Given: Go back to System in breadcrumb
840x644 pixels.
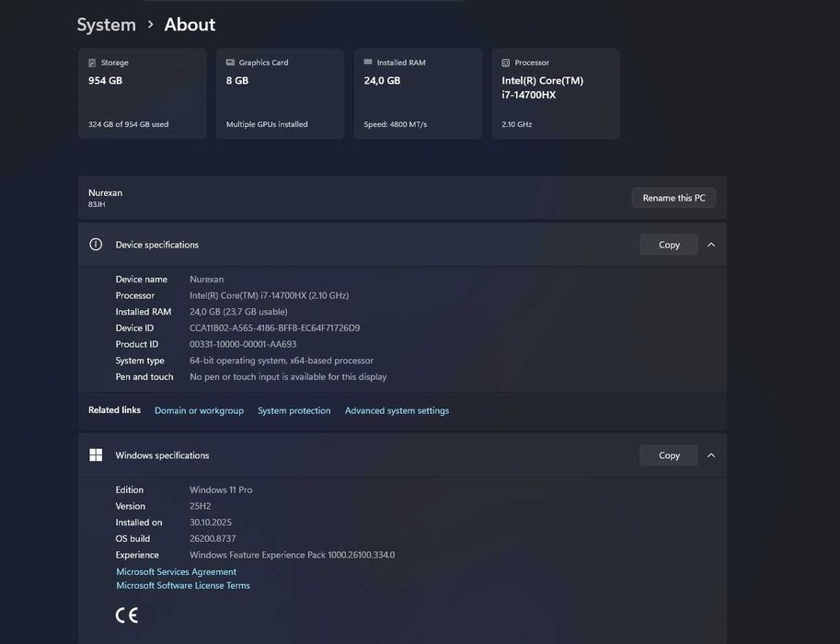Looking at the screenshot, I should pyautogui.click(x=107, y=25).
